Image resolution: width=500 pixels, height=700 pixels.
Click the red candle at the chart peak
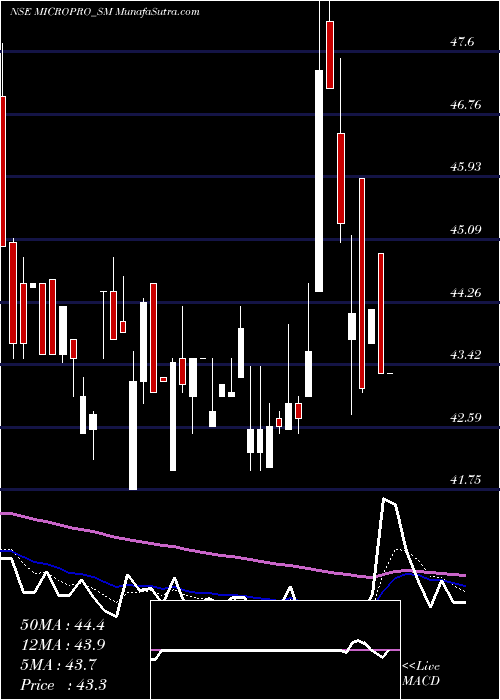point(330,54)
